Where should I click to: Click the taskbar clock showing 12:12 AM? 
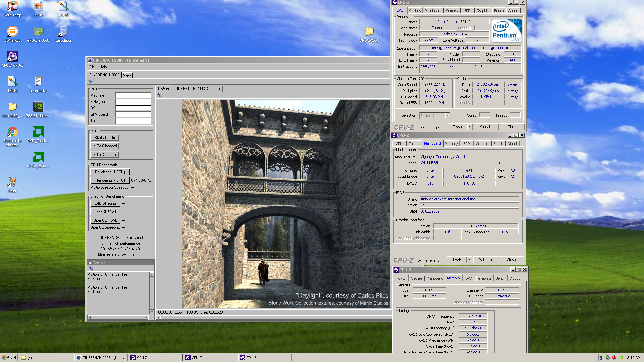(633, 358)
